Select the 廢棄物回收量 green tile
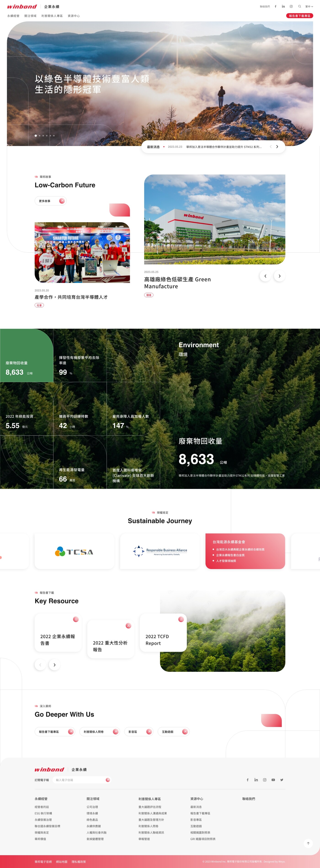The height and width of the screenshot is (868, 320). 27,355
